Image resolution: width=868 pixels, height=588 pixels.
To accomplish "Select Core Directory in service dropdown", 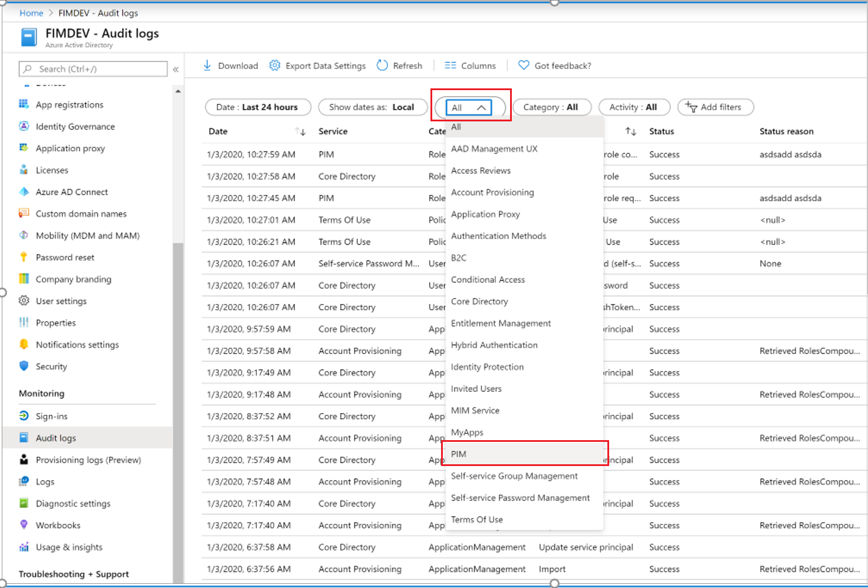I will (x=524, y=301).
